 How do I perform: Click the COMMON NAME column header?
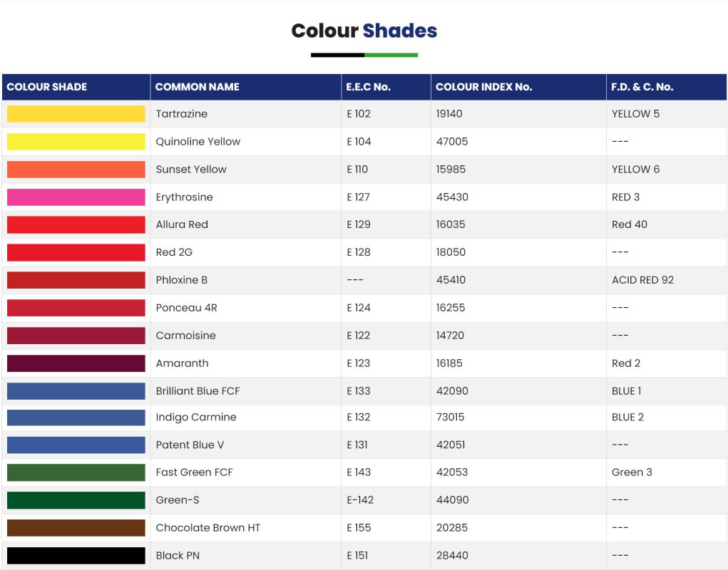click(198, 87)
